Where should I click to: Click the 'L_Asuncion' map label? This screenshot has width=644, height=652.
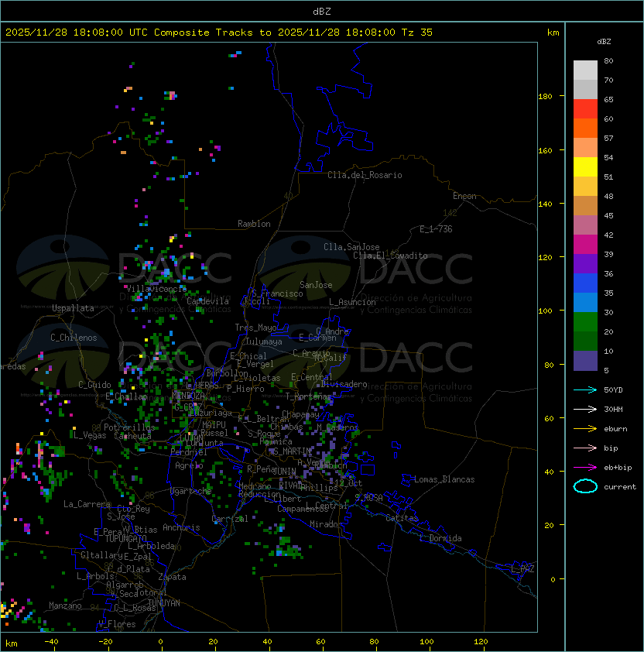point(352,302)
